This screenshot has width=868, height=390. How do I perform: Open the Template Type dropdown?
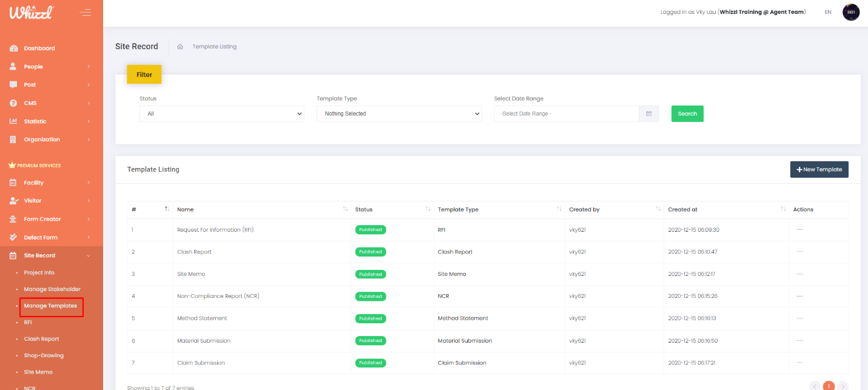399,114
